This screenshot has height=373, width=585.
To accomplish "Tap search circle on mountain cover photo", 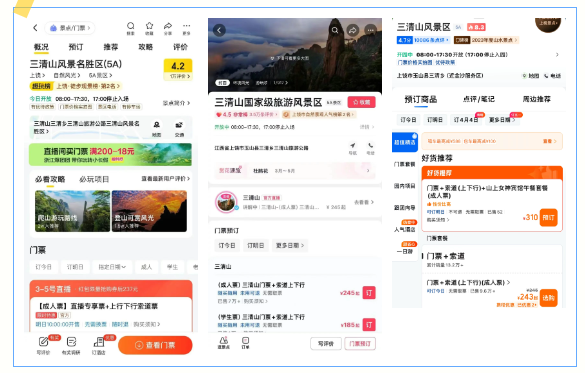I will (335, 30).
